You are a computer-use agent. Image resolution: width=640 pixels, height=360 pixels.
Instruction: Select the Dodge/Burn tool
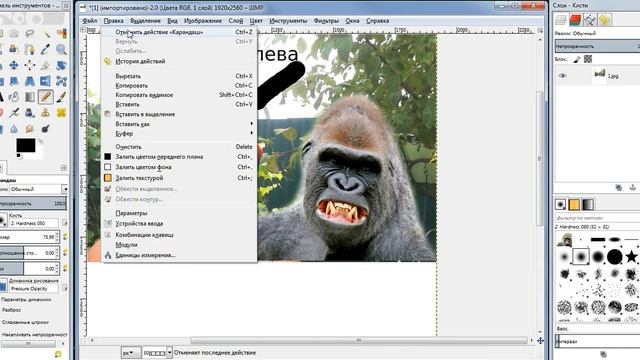[45, 129]
